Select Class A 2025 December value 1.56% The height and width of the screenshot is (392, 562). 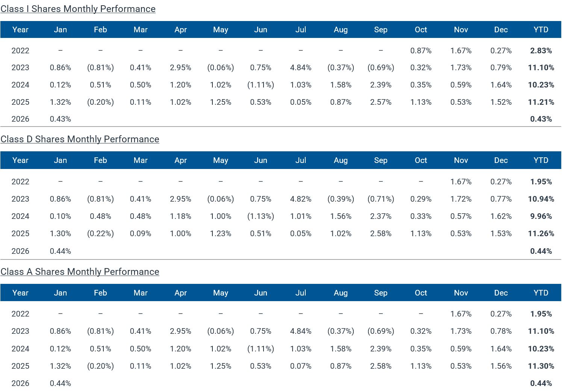(501, 366)
